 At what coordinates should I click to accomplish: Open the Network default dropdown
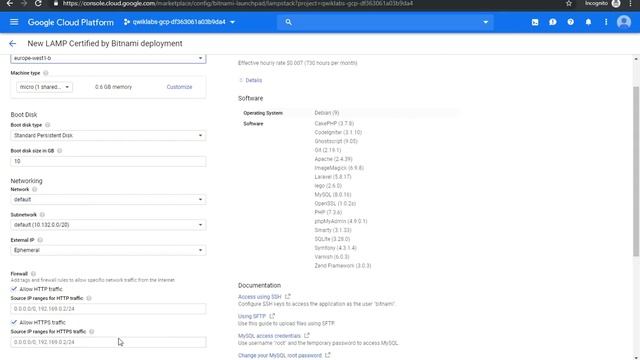pyautogui.click(x=108, y=200)
